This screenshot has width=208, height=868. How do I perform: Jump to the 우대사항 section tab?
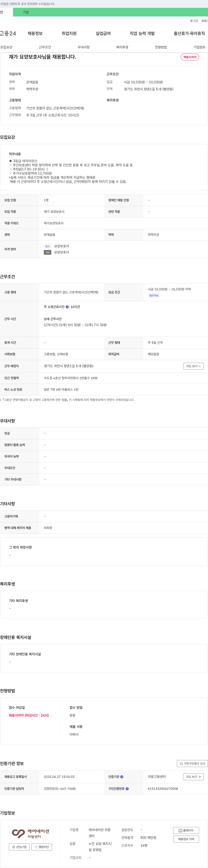(83, 47)
